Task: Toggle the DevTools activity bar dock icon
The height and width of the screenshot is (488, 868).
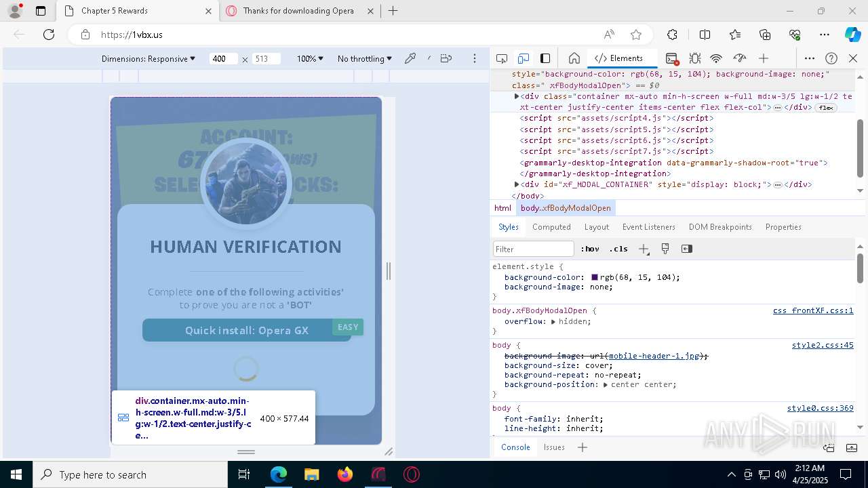Action: pos(545,58)
